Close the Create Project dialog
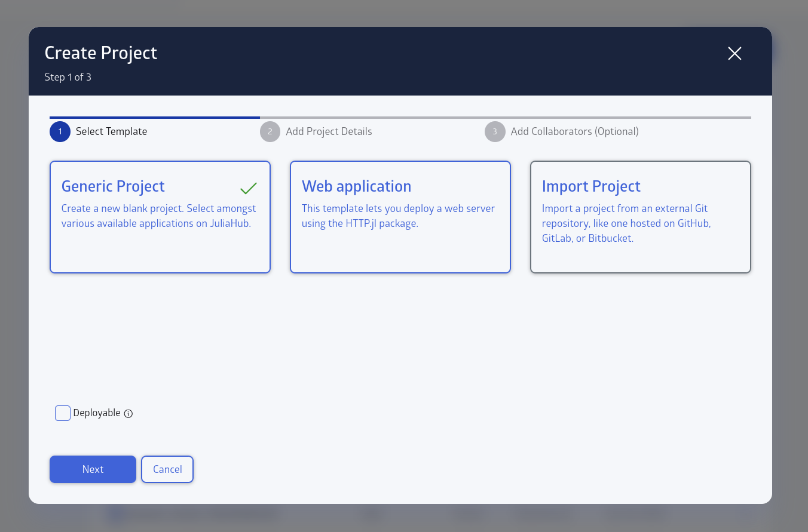The image size is (808, 532). (x=734, y=54)
